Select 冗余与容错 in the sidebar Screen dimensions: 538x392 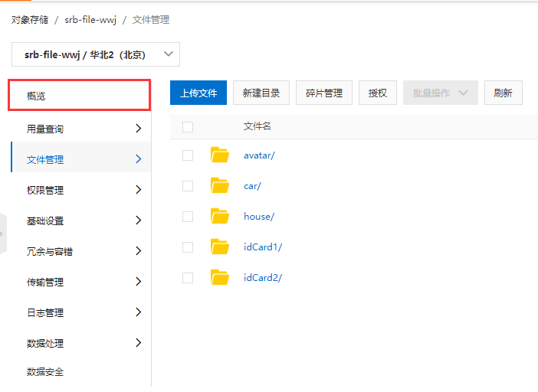point(81,251)
